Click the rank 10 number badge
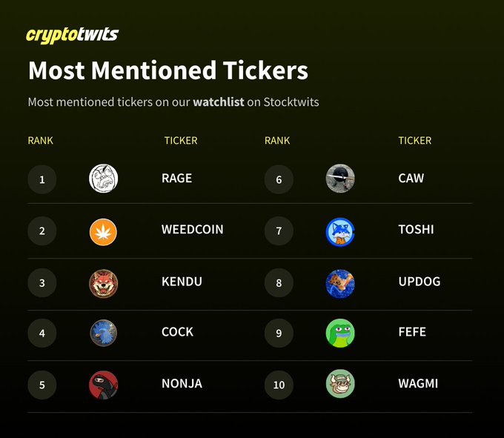The image size is (504, 438). (279, 385)
